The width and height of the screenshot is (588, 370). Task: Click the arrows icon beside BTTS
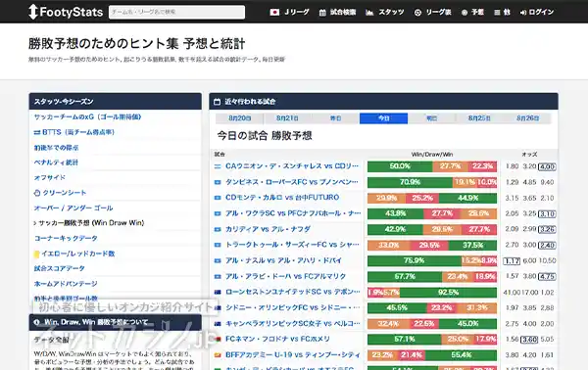tap(37, 132)
